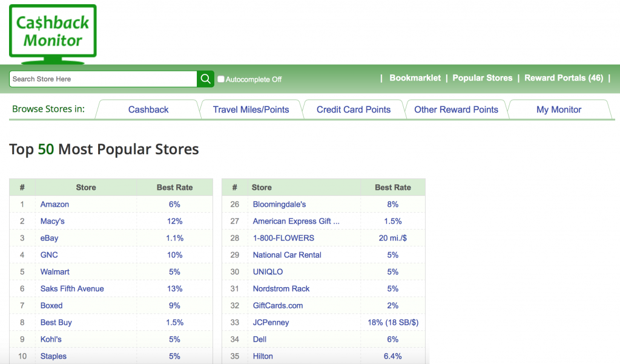Click the Best Rate header in the right table
The width and height of the screenshot is (620, 364).
pyautogui.click(x=392, y=187)
